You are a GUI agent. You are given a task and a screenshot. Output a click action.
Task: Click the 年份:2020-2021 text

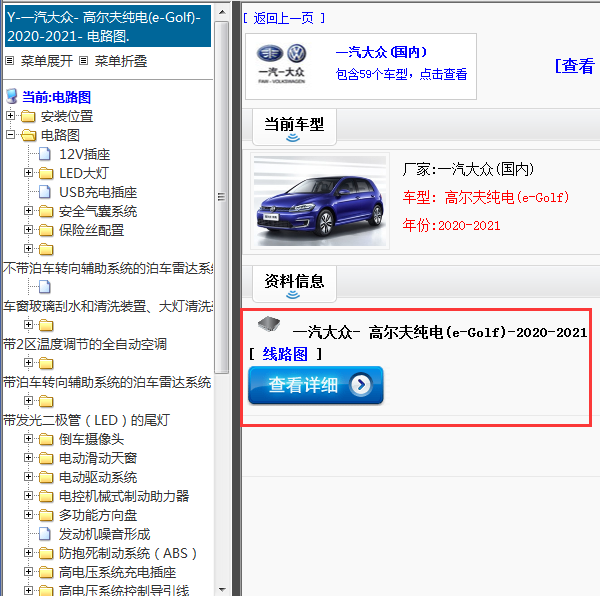(x=451, y=225)
